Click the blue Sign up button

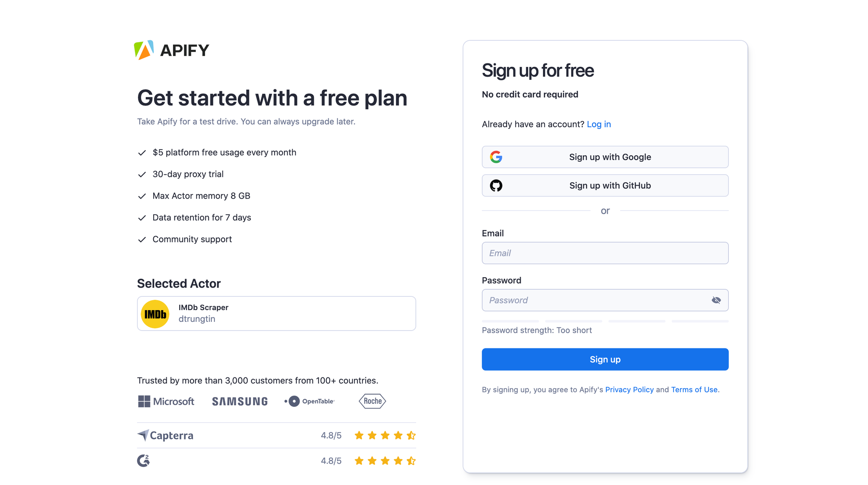click(605, 359)
